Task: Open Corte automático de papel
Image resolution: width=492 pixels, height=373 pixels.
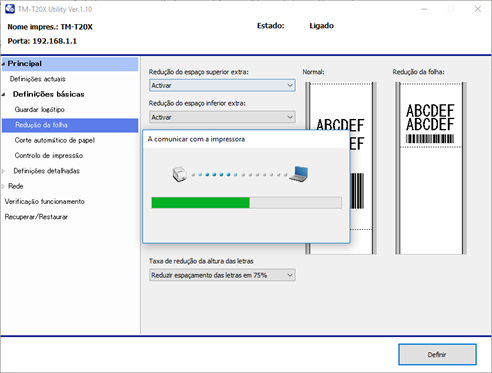Action: 55,140
